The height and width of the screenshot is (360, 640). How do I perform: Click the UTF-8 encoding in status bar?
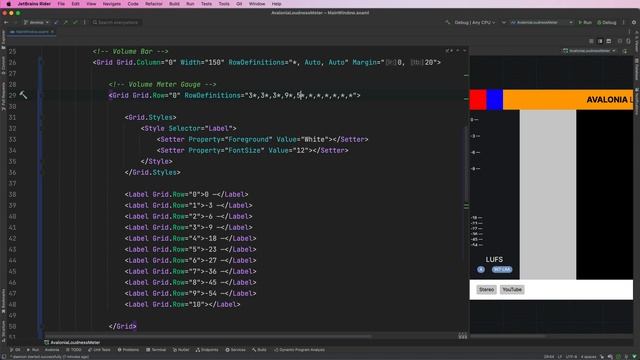coord(571,357)
